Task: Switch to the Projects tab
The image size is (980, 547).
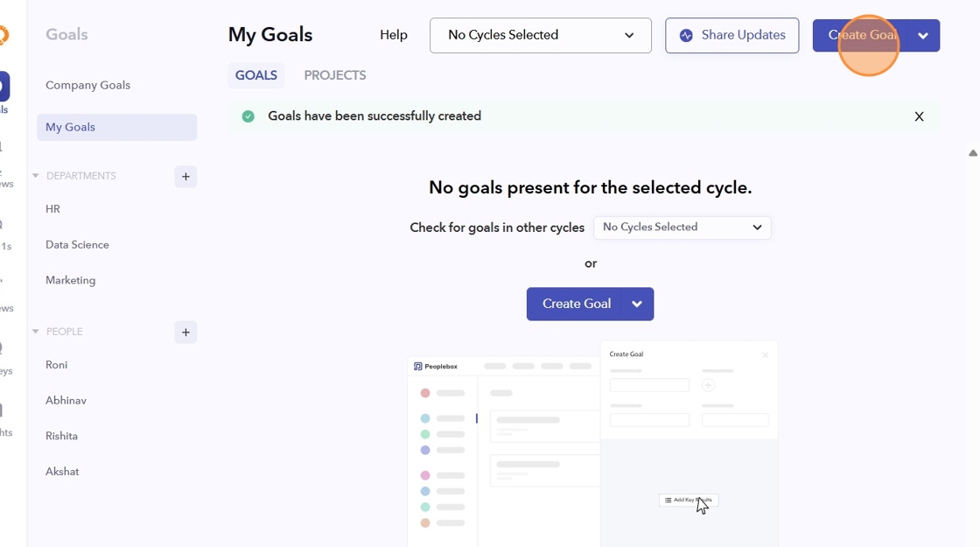Action: click(x=335, y=75)
